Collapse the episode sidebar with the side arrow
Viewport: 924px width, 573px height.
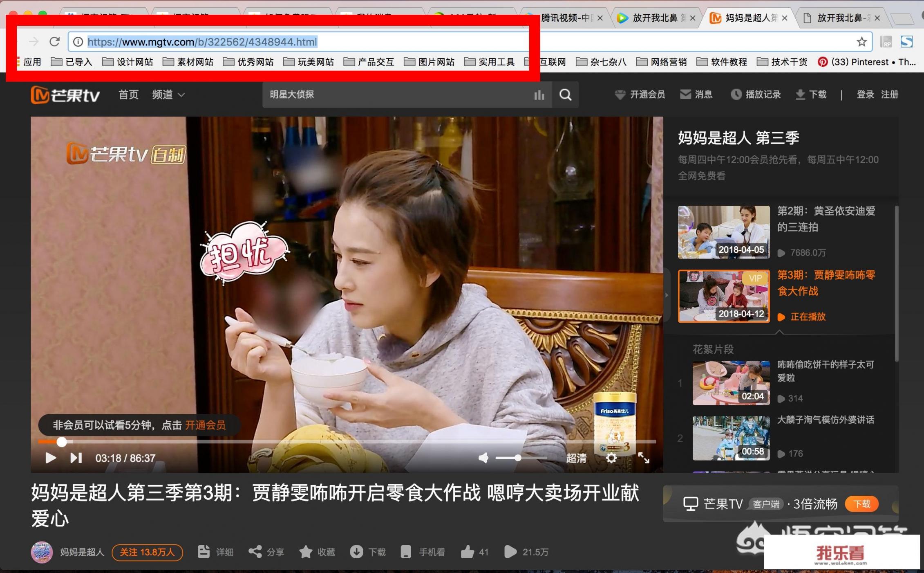tap(667, 295)
